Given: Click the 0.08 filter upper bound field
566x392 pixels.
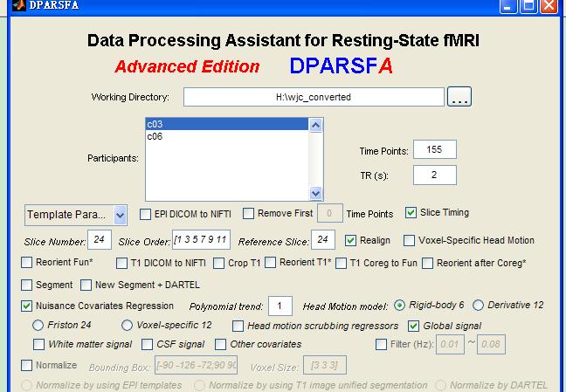Looking at the screenshot, I should tap(491, 344).
